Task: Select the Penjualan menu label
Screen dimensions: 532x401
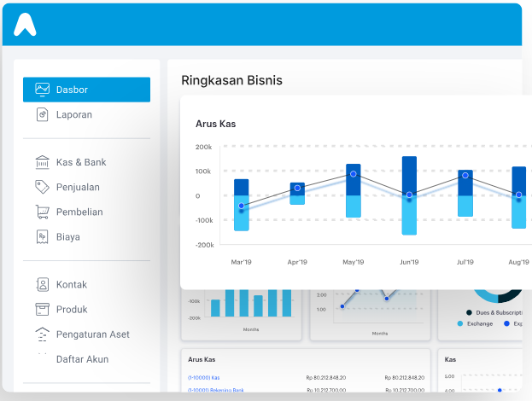Action: (x=78, y=187)
